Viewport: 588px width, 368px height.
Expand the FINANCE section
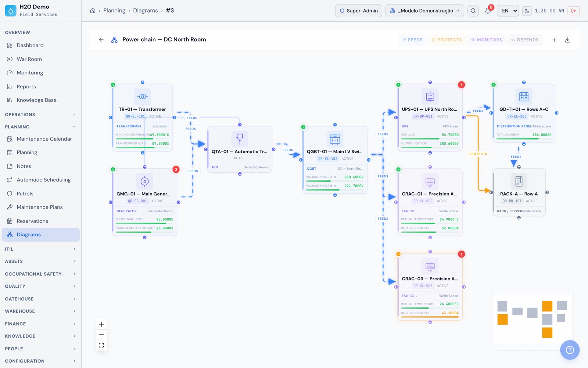(x=40, y=324)
